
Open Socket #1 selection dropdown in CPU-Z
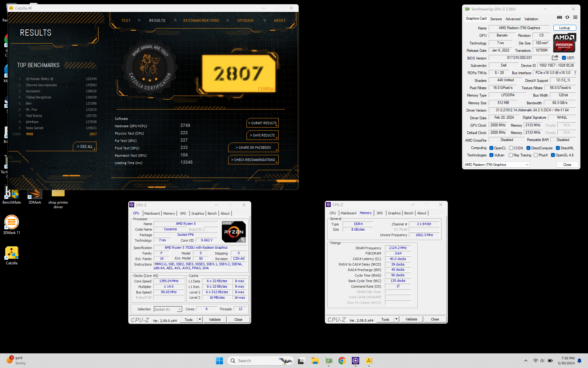coord(168,309)
